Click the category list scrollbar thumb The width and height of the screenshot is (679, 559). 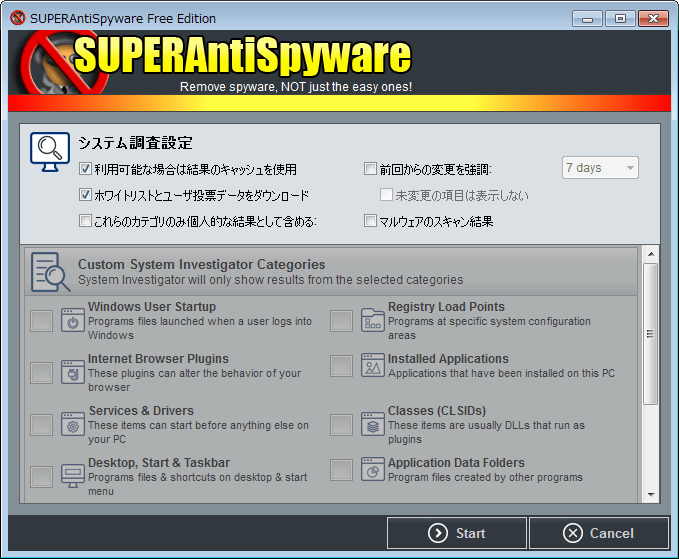tap(650, 334)
